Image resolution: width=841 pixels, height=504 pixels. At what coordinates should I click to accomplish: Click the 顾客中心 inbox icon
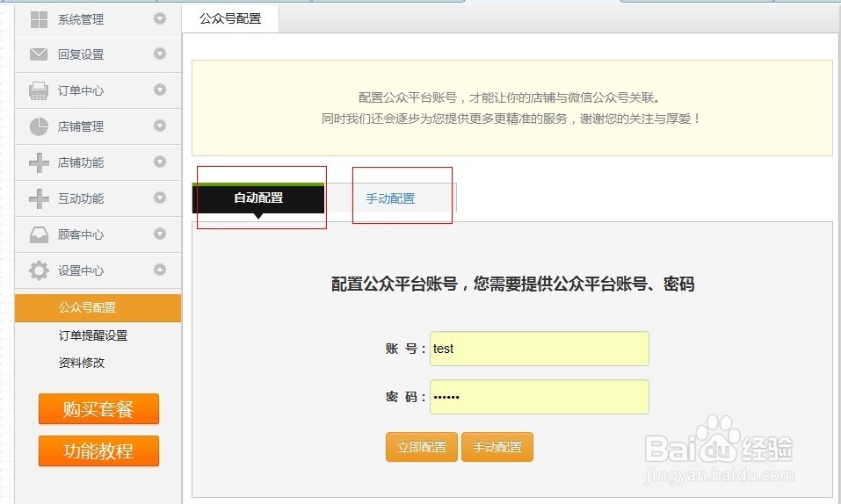39,234
